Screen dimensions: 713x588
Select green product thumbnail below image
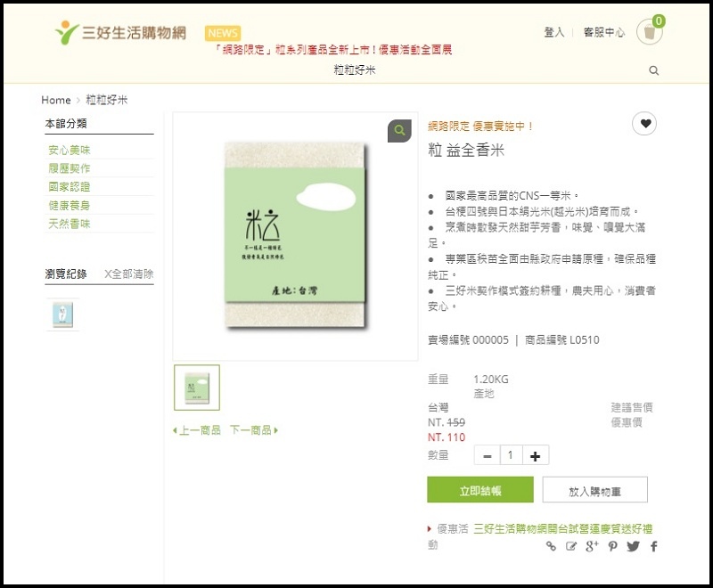tap(197, 388)
